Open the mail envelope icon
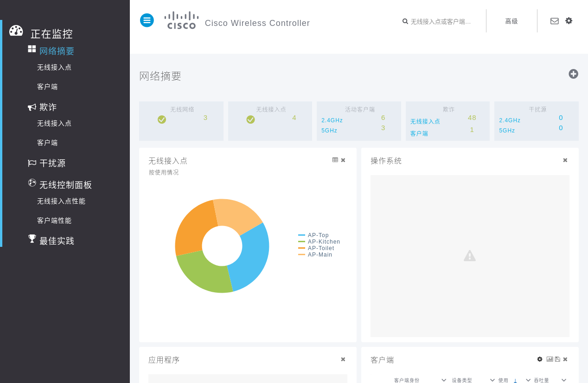 pos(554,21)
